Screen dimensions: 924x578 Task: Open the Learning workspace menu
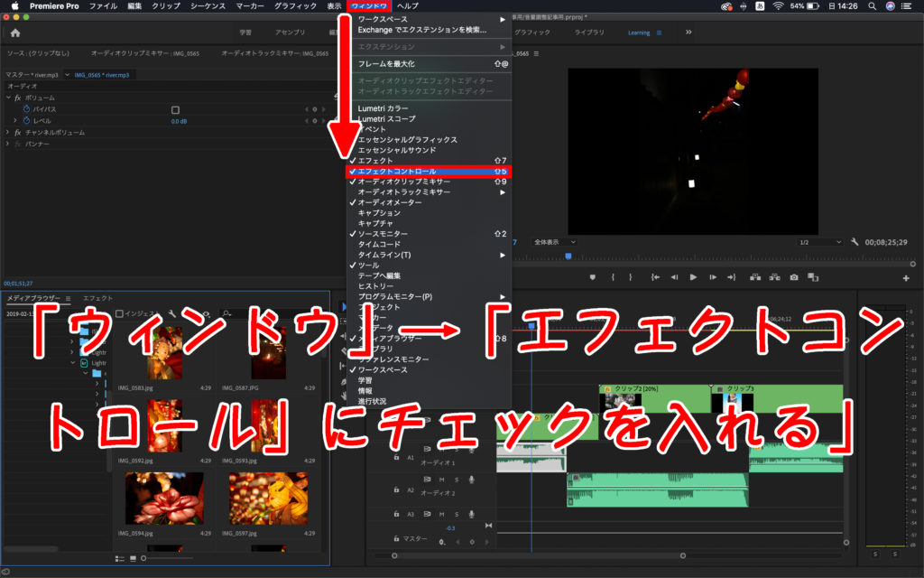click(x=660, y=33)
